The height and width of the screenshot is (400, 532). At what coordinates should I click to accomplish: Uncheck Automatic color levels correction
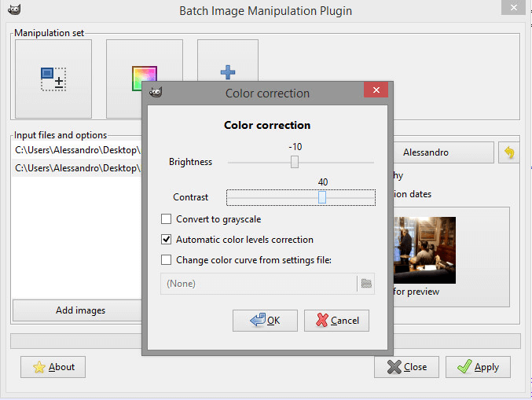click(166, 239)
